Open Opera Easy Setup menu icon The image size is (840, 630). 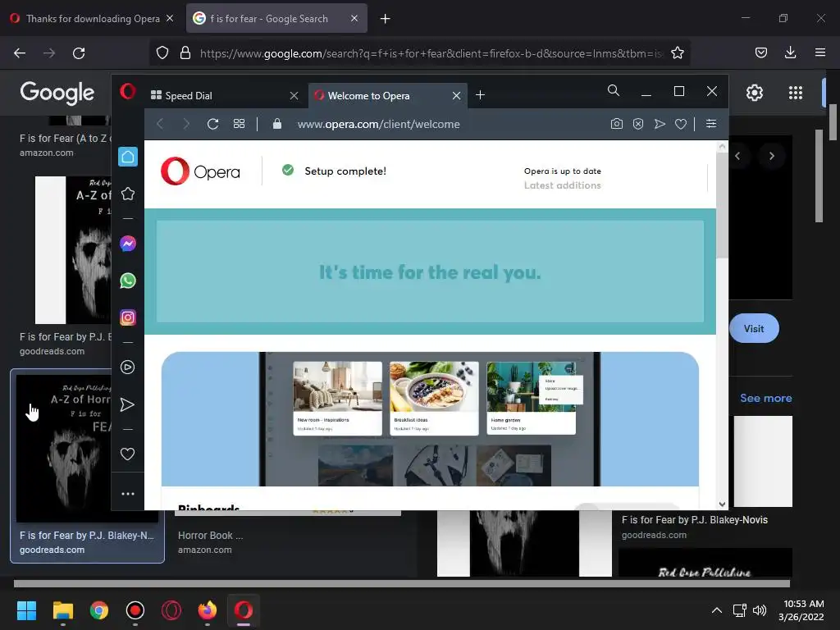tap(711, 124)
